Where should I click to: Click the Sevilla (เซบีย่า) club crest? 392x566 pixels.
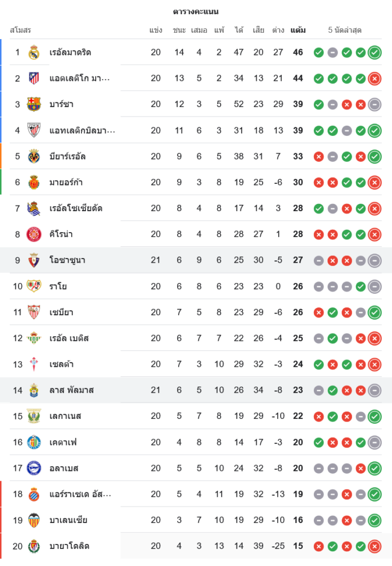(x=34, y=312)
